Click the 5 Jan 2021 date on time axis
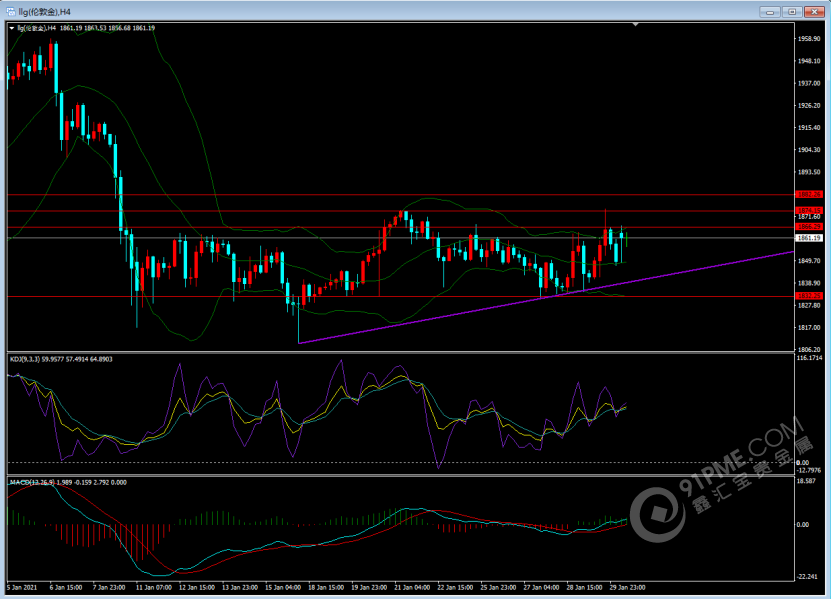This screenshot has width=831, height=599. (x=23, y=586)
